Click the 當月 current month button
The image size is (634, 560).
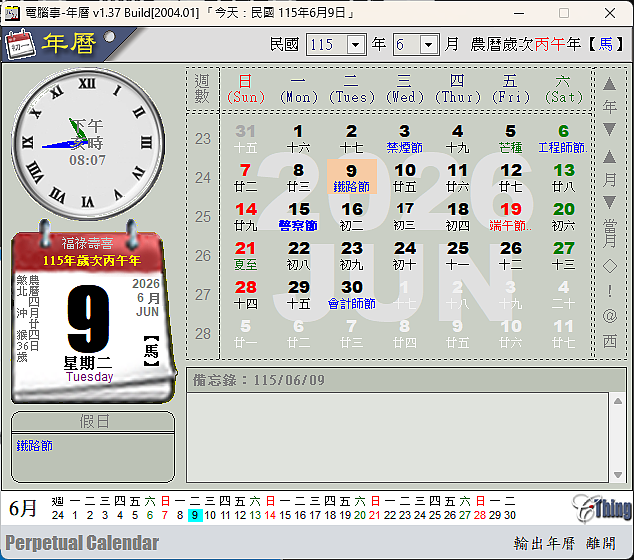tap(610, 233)
